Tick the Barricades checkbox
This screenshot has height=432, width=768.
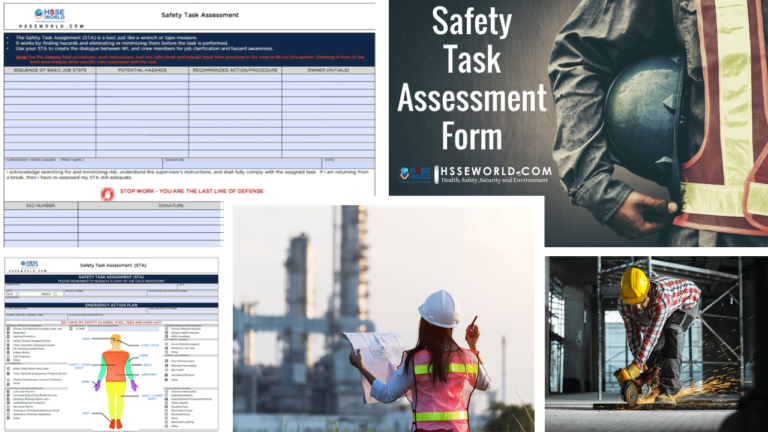[167, 370]
